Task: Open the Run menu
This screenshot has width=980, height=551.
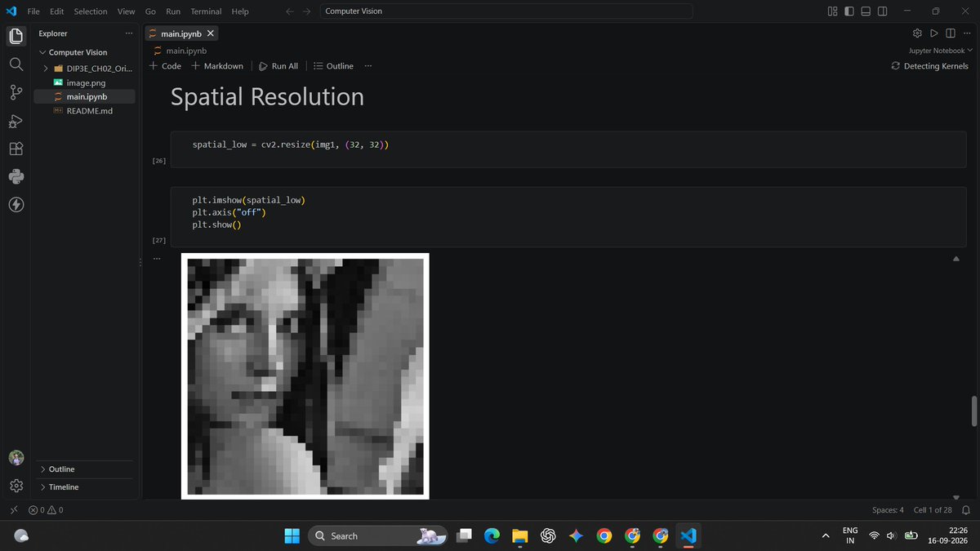Action: 173,11
